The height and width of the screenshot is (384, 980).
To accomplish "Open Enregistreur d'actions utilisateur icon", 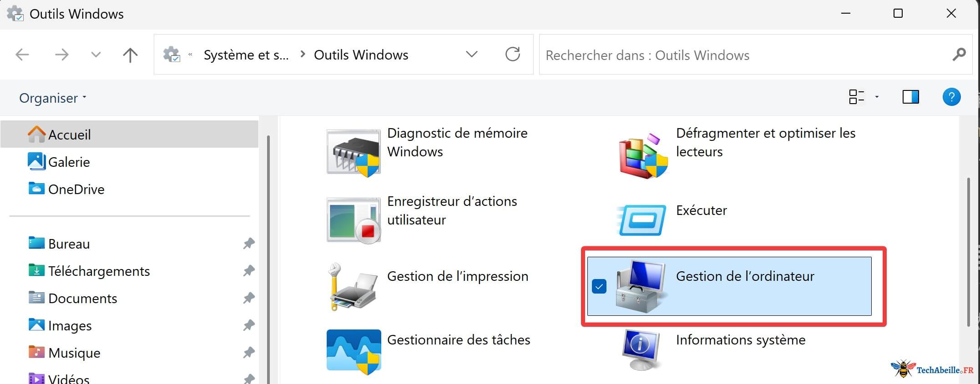I will [x=354, y=220].
